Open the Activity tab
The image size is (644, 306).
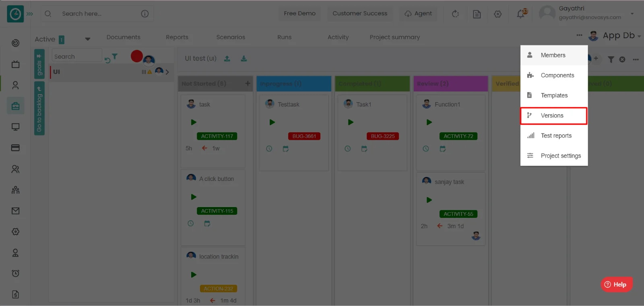click(338, 37)
